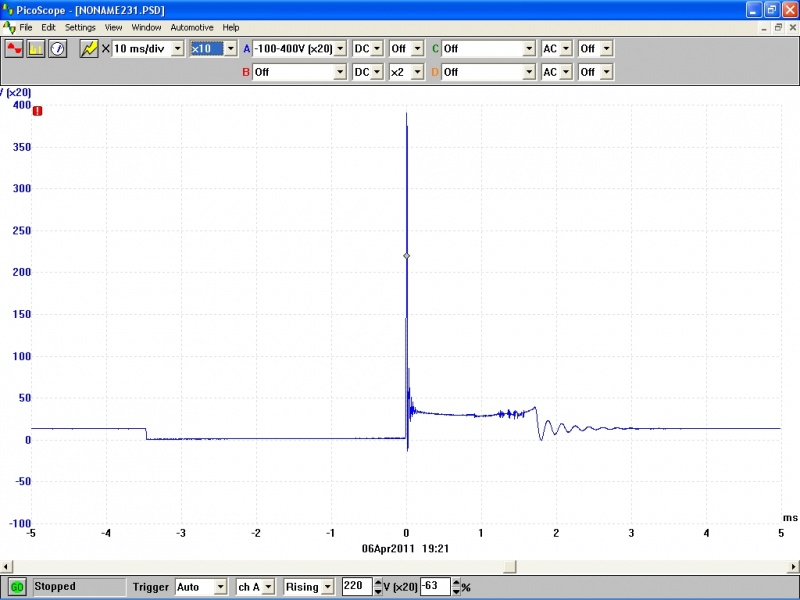Open trigger mode Auto dropdown

[220, 587]
